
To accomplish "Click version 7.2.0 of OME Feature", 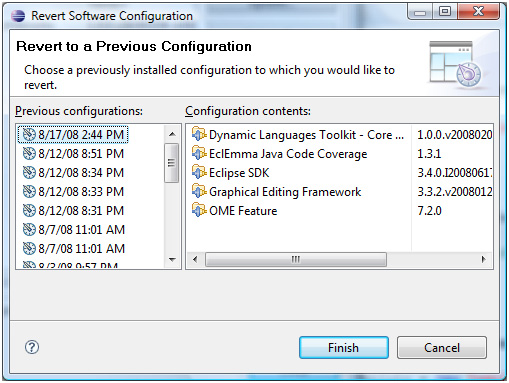I will click(429, 211).
